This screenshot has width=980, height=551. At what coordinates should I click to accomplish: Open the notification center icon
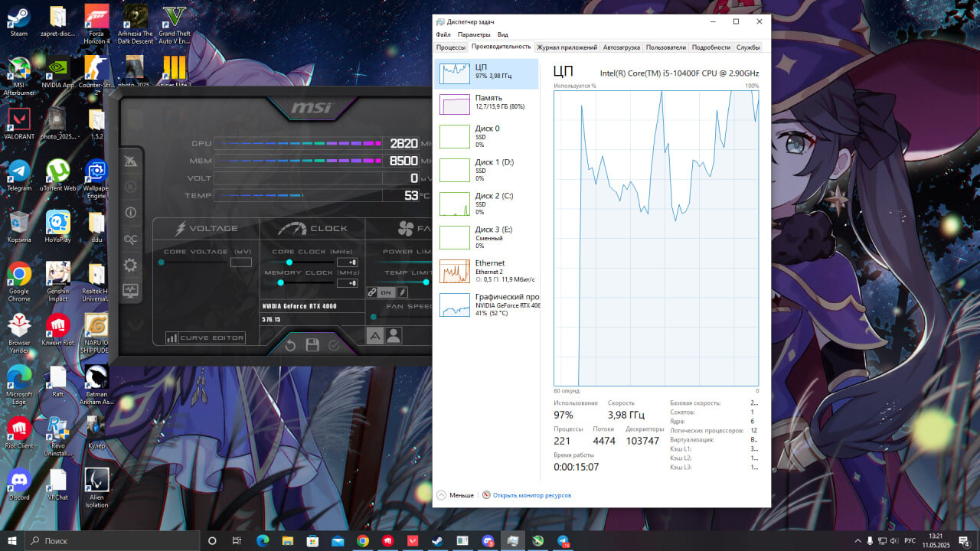[965, 540]
